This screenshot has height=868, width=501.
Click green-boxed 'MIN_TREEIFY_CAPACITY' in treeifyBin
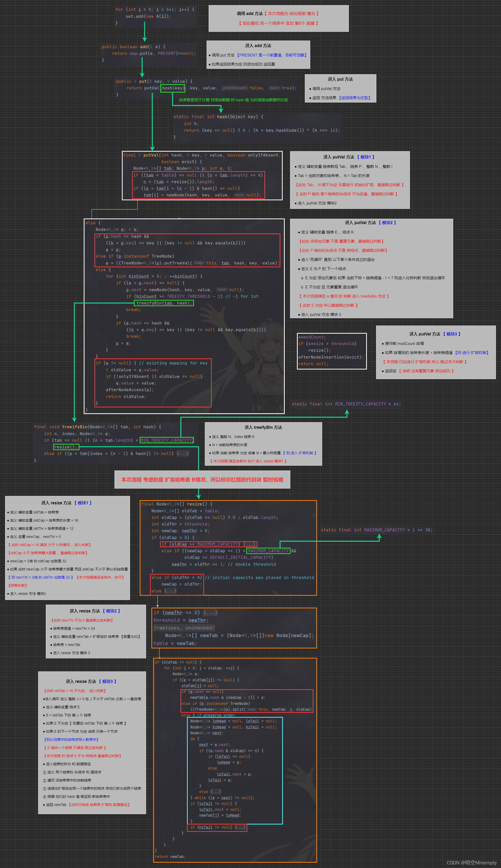coord(167,440)
